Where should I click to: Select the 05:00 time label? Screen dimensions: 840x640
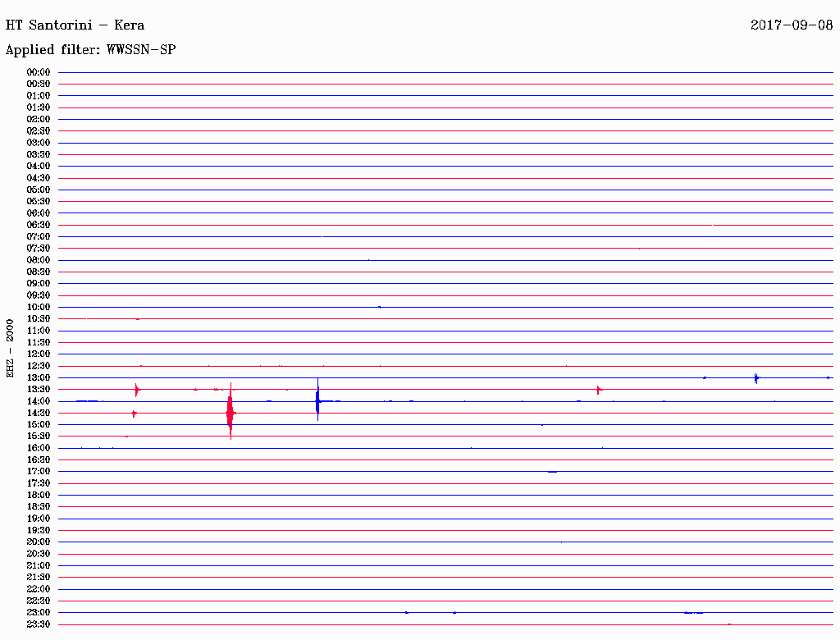tap(39, 190)
